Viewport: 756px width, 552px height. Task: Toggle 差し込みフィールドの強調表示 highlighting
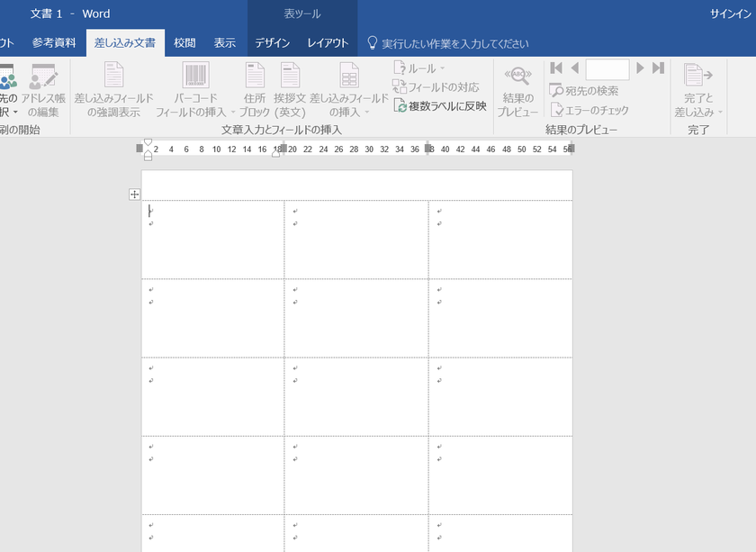click(113, 91)
